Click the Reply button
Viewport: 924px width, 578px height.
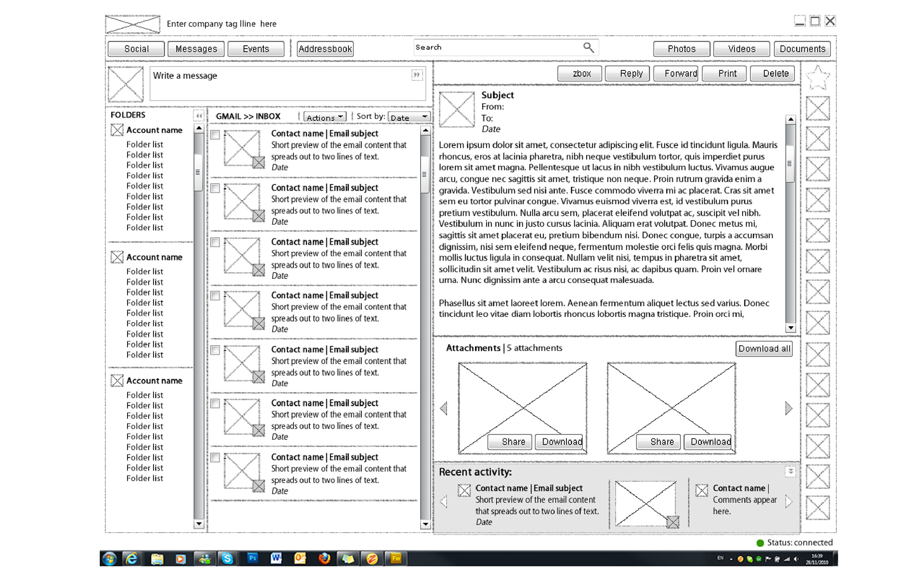(628, 73)
